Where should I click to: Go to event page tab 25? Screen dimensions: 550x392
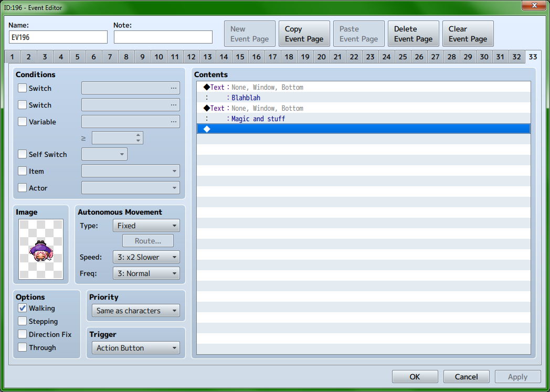click(403, 57)
